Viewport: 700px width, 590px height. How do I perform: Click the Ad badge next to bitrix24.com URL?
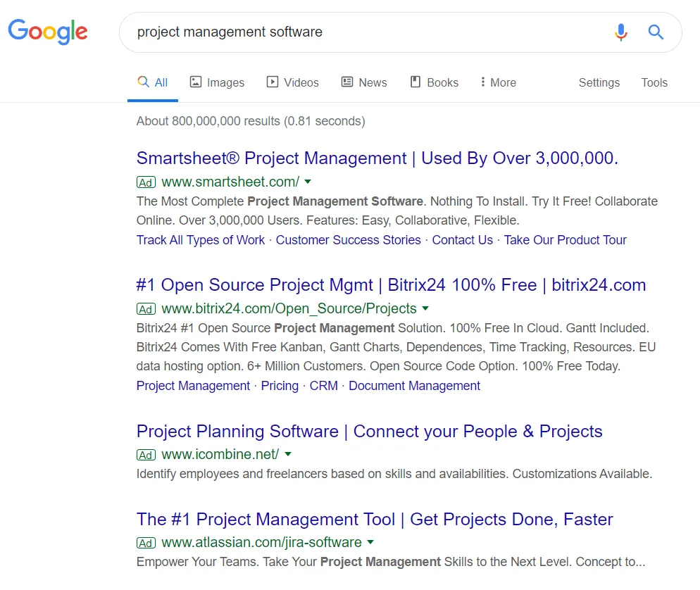146,309
